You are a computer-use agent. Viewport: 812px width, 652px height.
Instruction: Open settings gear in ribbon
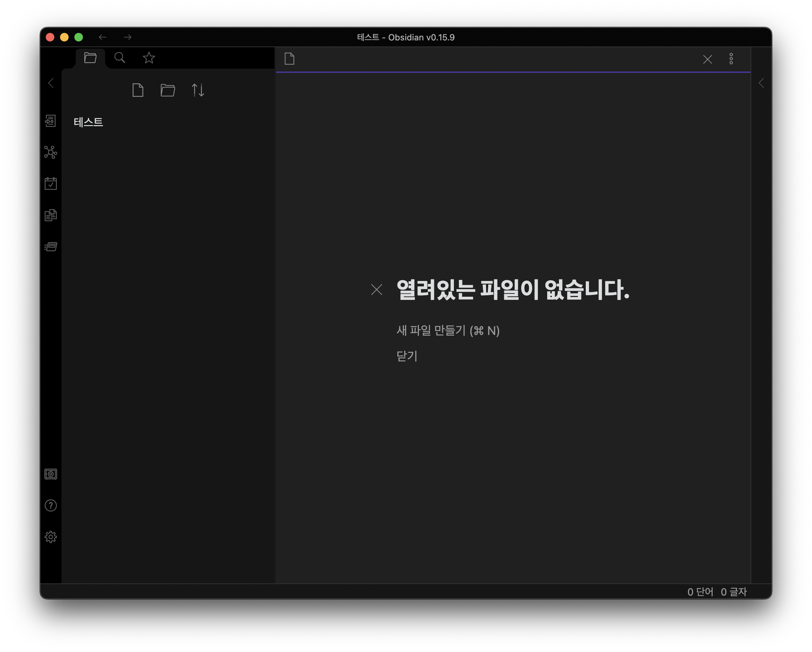point(50,537)
